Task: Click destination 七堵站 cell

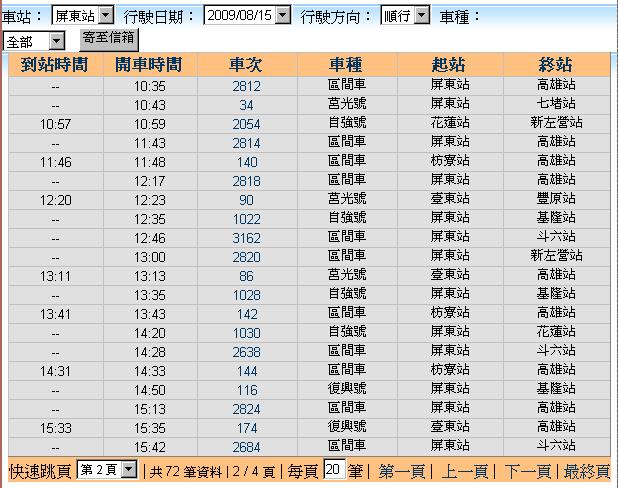Action: tap(556, 103)
